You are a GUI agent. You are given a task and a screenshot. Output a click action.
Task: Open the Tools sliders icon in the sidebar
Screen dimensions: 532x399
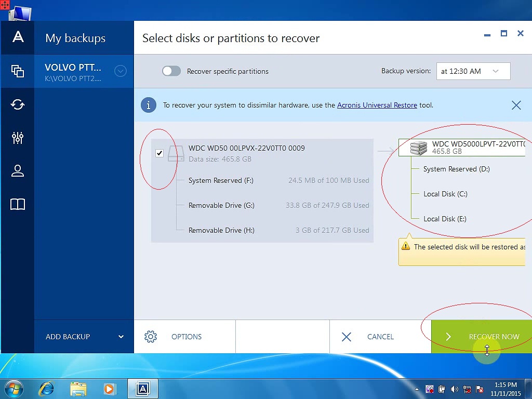coord(18,138)
